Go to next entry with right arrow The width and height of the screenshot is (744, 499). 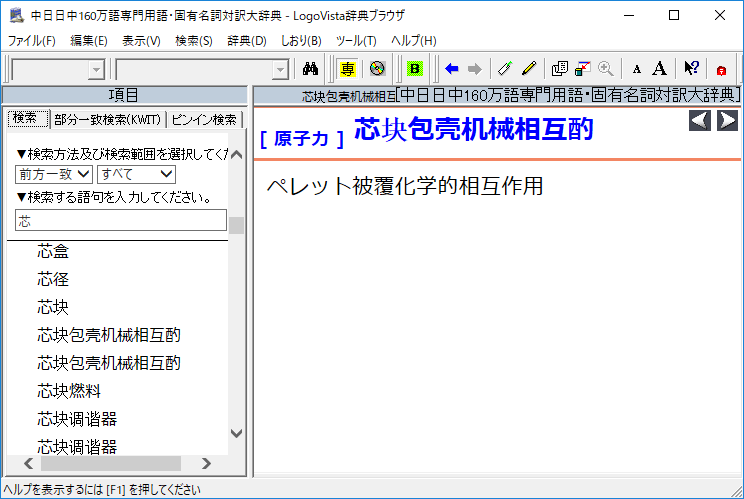(x=727, y=121)
